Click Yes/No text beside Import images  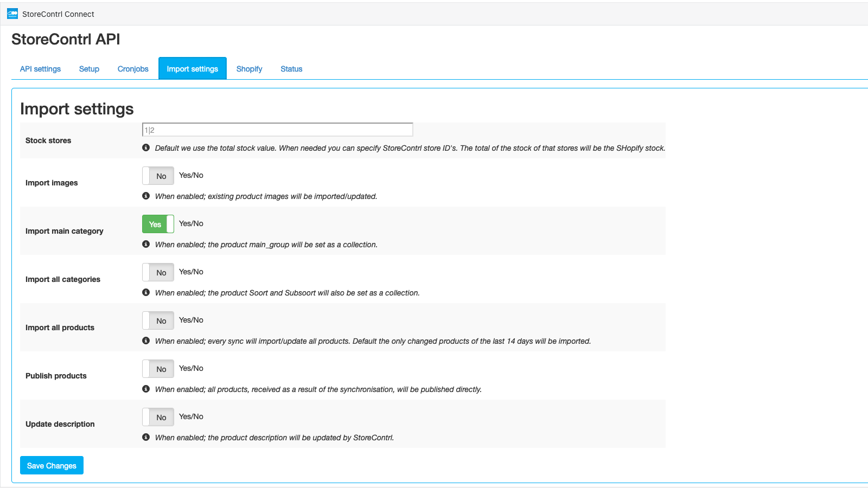[x=191, y=175]
